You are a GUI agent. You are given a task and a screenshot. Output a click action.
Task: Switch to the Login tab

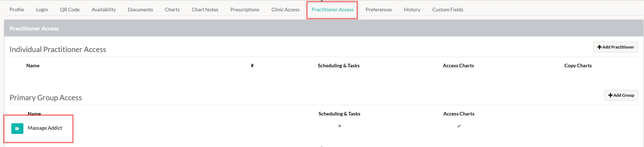pos(42,10)
